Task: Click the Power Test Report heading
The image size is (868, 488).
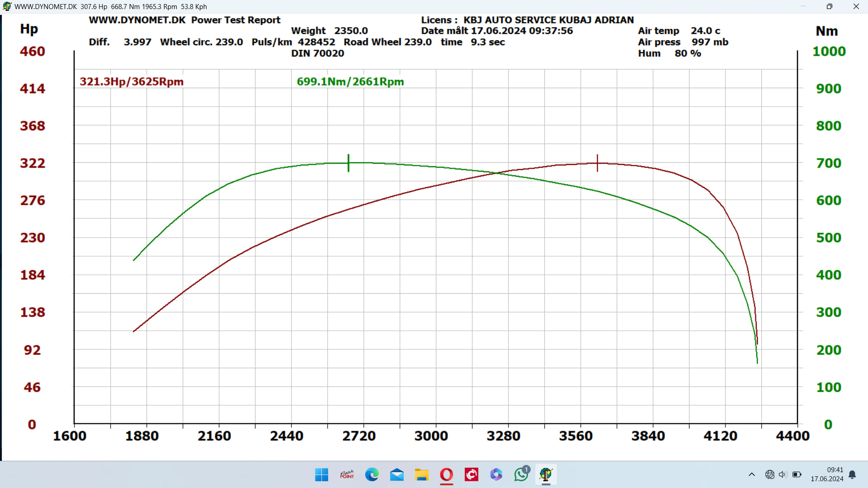Action: pyautogui.click(x=236, y=20)
